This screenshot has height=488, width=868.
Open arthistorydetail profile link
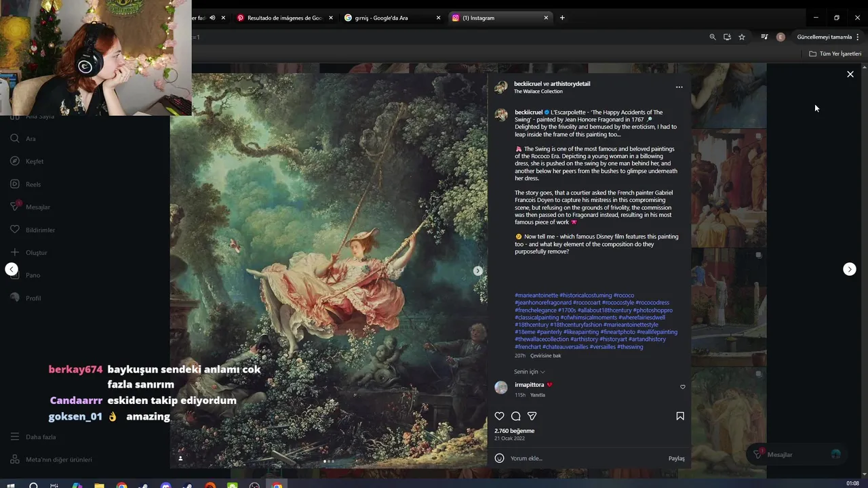[570, 83]
